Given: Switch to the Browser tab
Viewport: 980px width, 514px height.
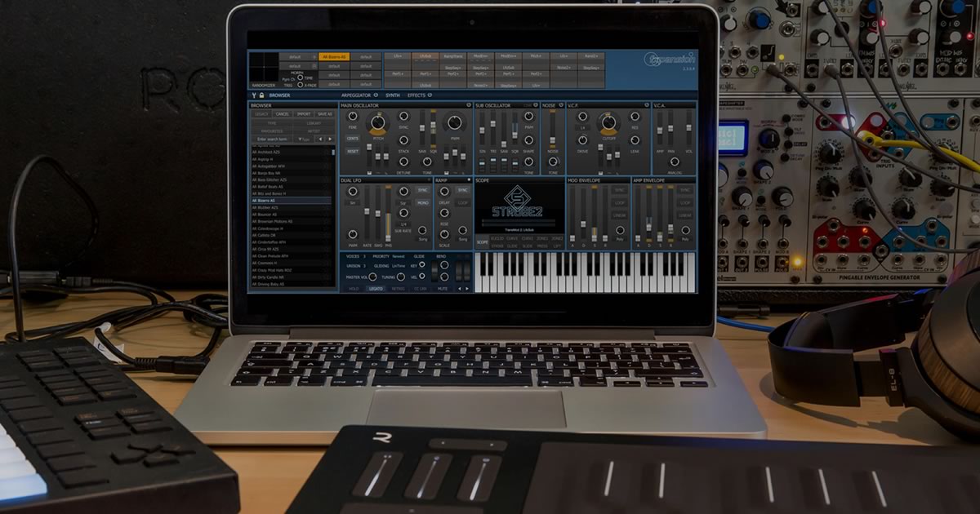Looking at the screenshot, I should (x=279, y=95).
